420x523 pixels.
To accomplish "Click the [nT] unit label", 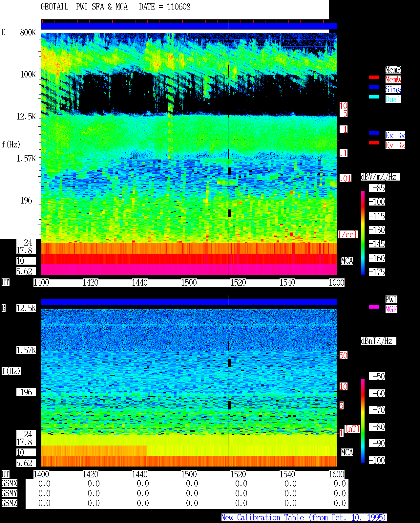I will coord(352,429).
